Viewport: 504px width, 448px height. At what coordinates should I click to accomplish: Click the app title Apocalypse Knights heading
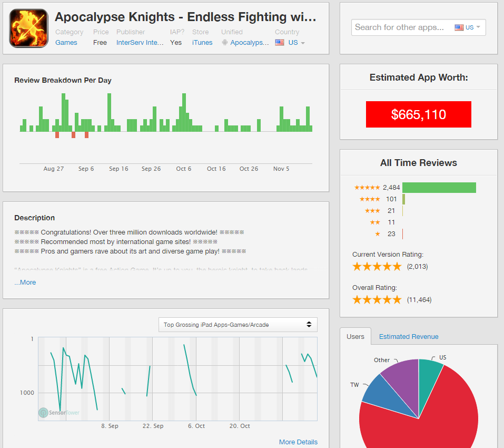pos(185,17)
